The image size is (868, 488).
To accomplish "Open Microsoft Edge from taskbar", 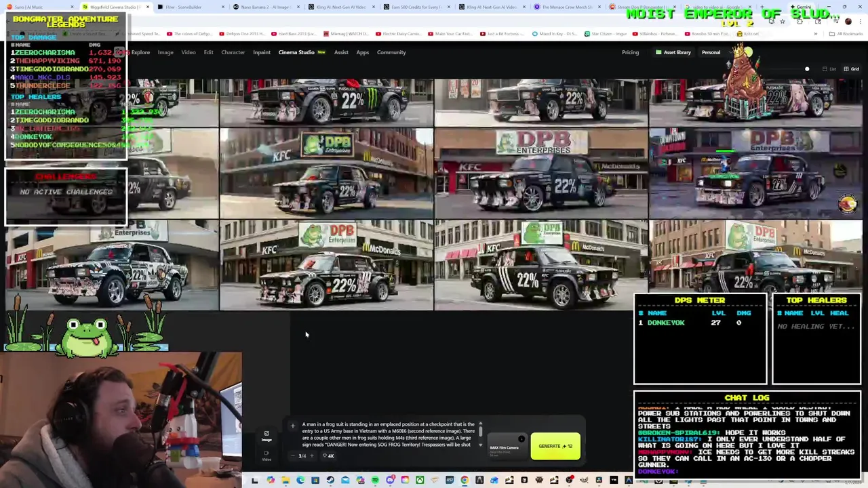I will coord(300,480).
